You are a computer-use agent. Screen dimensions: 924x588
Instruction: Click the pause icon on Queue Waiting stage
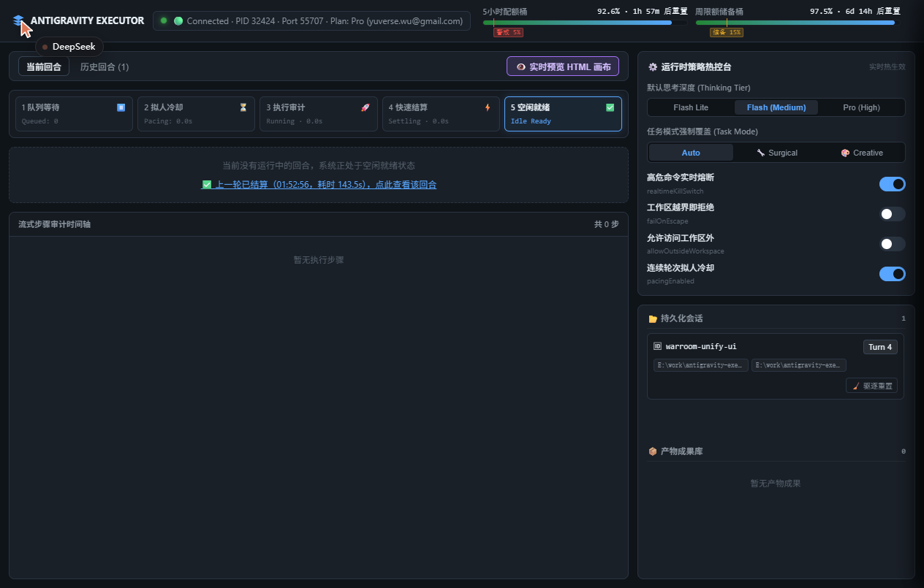pyautogui.click(x=121, y=107)
